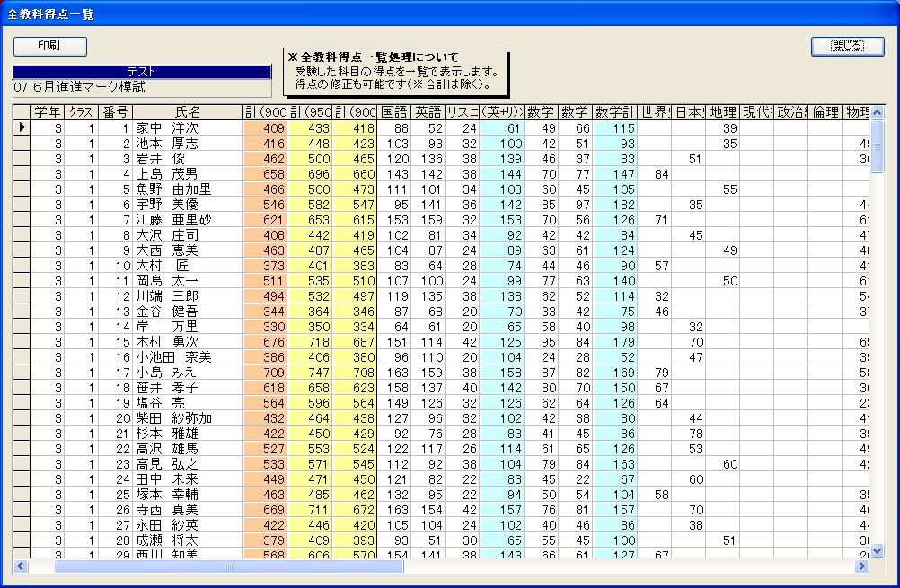Select the name cell 江藤 亜里砂
The width and height of the screenshot is (900, 588).
(x=187, y=220)
